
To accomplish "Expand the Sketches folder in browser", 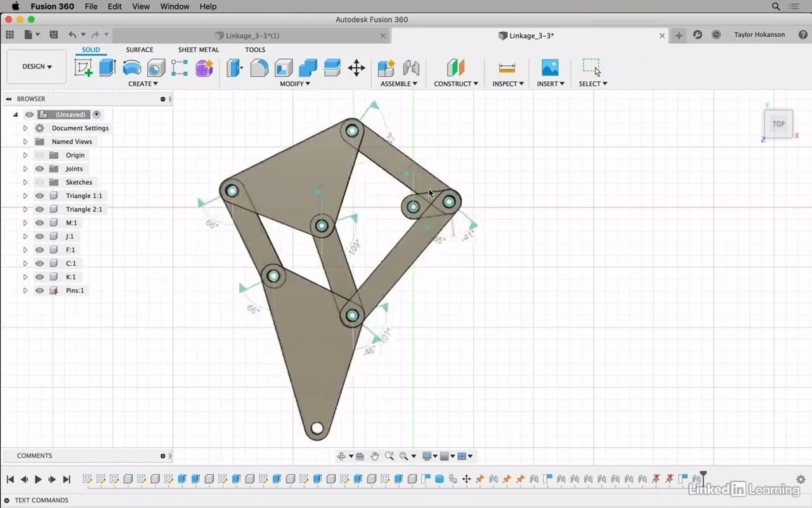I will (25, 182).
